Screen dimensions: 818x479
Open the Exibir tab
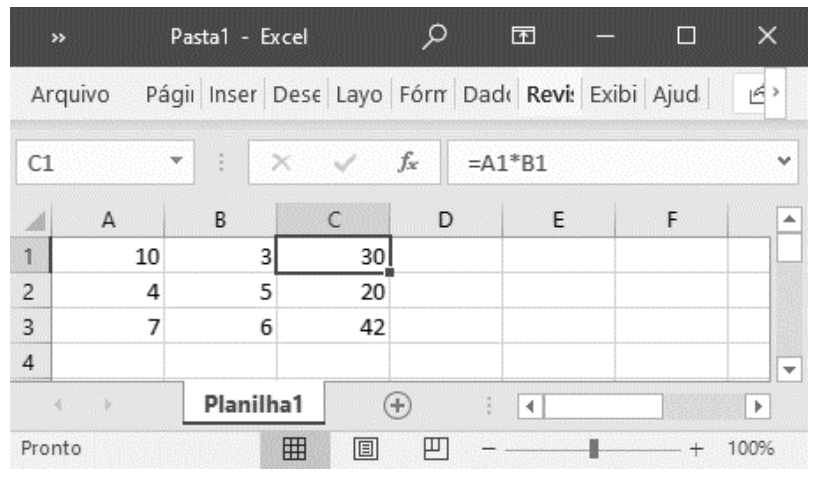[x=614, y=94]
